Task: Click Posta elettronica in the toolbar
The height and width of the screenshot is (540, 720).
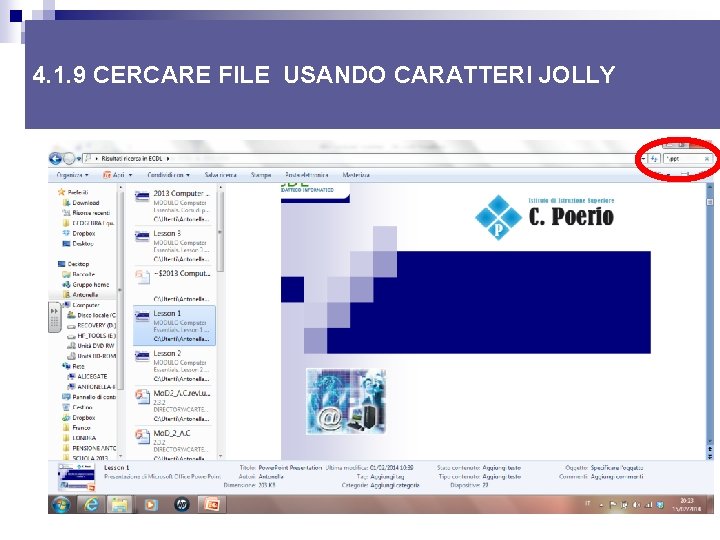Action: [306, 175]
